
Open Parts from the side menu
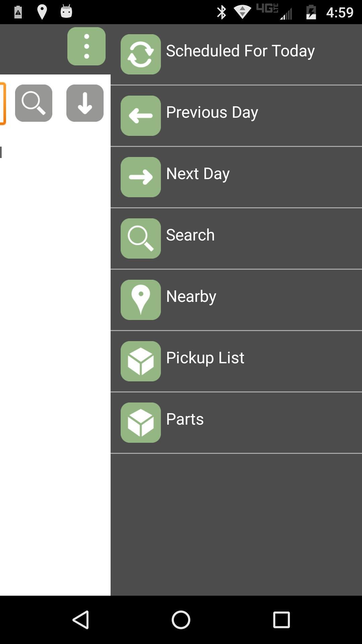coord(236,423)
